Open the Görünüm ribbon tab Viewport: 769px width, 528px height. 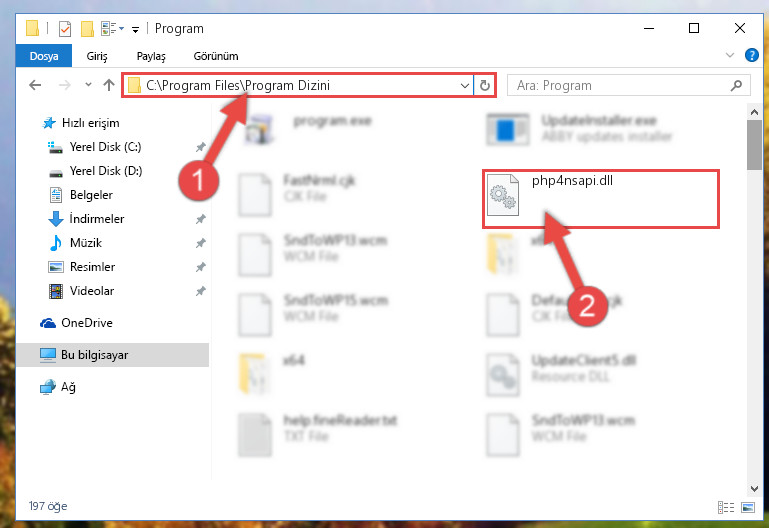coord(216,56)
